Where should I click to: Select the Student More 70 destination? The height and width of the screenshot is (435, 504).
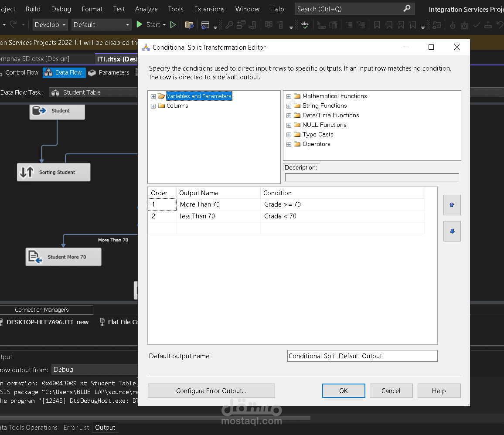coord(63,257)
